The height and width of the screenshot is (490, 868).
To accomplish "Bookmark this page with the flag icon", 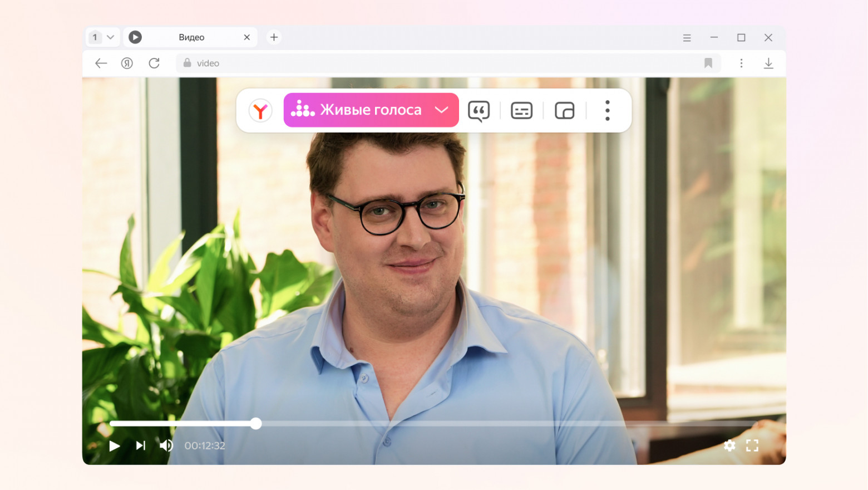I will pyautogui.click(x=708, y=63).
